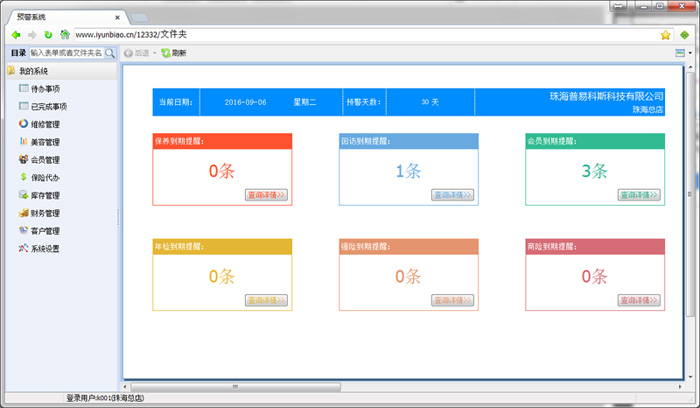The width and height of the screenshot is (700, 408).
Task: Click 查询详情 under 保养到期提醒
Action: 266,195
